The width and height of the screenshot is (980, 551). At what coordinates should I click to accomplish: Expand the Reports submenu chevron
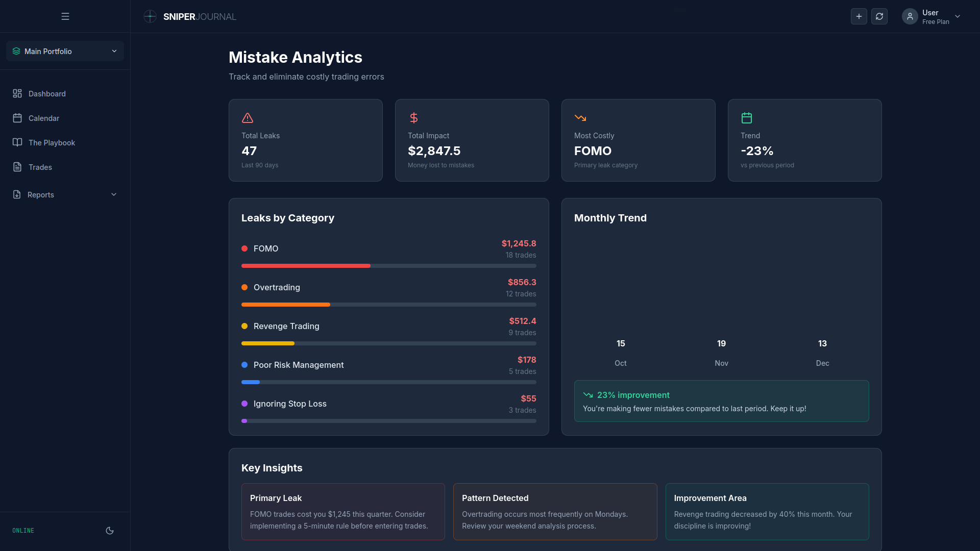(x=114, y=194)
